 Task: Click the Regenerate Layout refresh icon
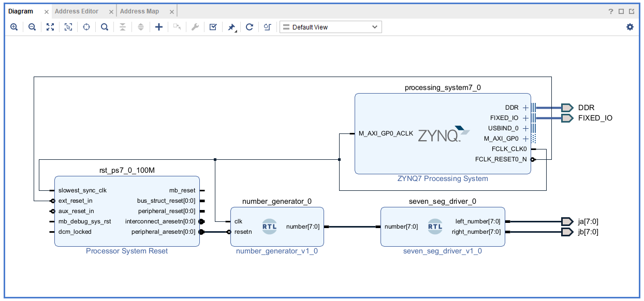pyautogui.click(x=250, y=27)
